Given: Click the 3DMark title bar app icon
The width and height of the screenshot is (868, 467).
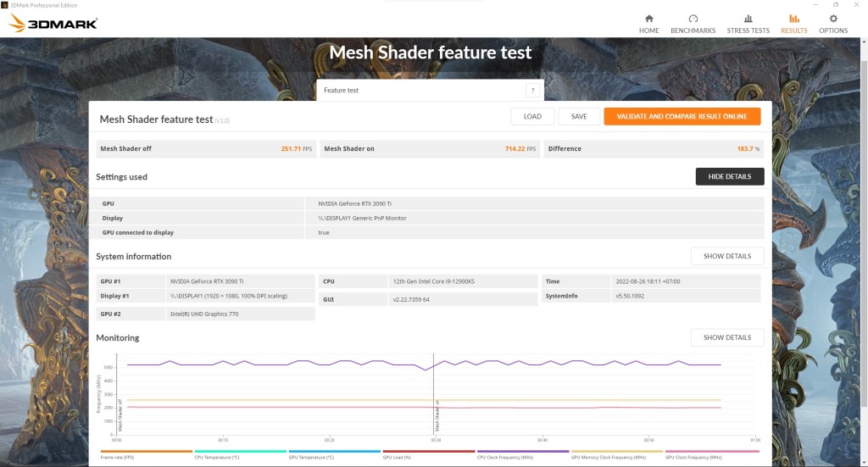Looking at the screenshot, I should click(x=4, y=5).
